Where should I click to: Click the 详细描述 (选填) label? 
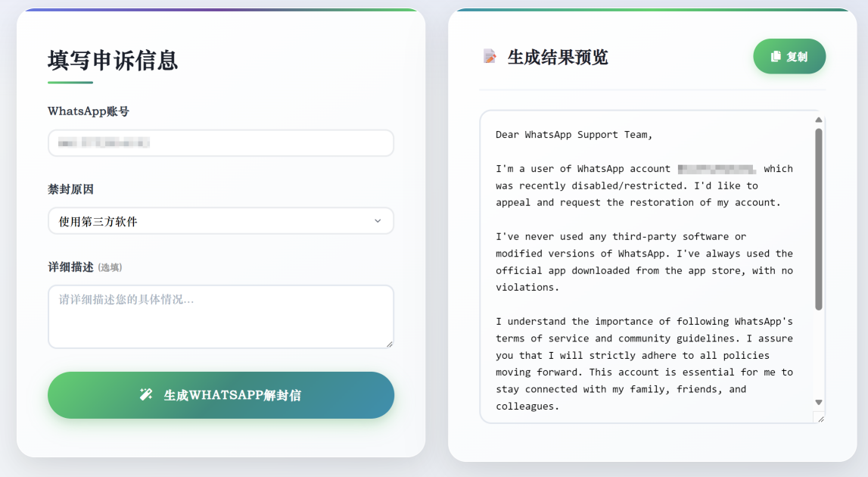[x=85, y=267]
